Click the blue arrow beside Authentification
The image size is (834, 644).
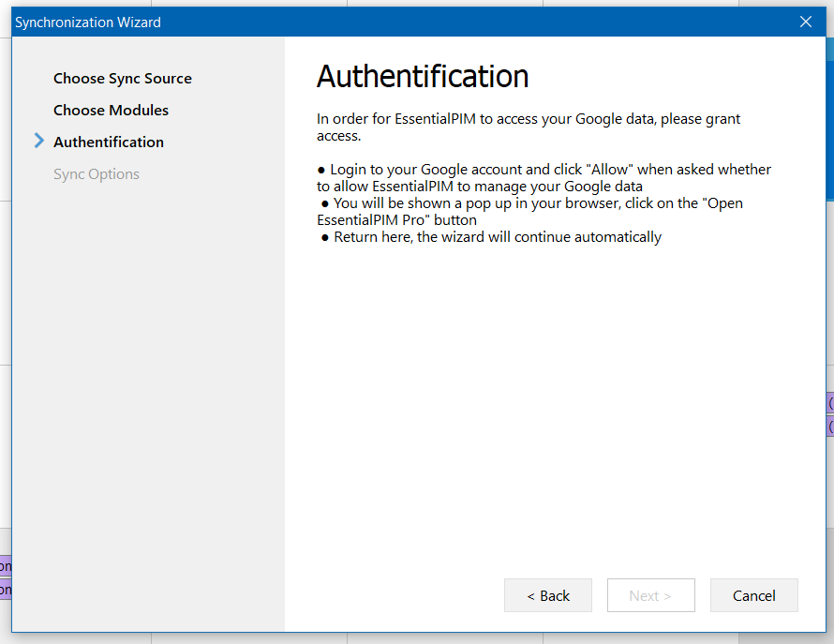tap(38, 141)
